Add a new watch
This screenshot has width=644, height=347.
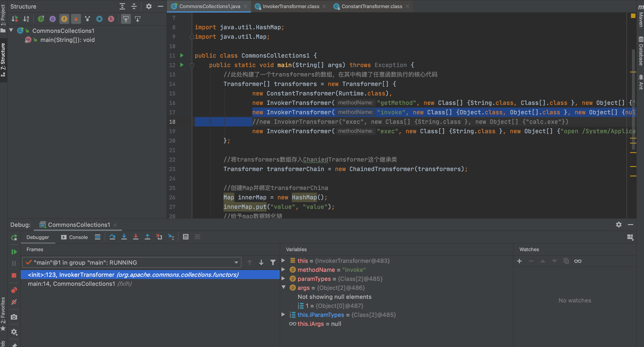click(x=519, y=261)
